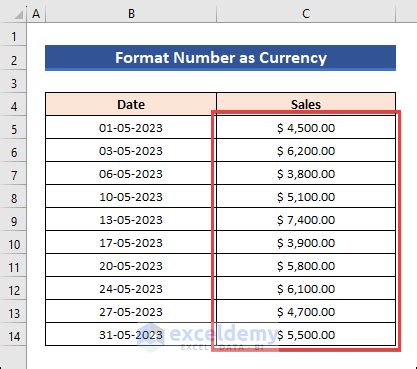This screenshot has width=417, height=369.
Task: Select row 1 header
Action: tap(13, 35)
